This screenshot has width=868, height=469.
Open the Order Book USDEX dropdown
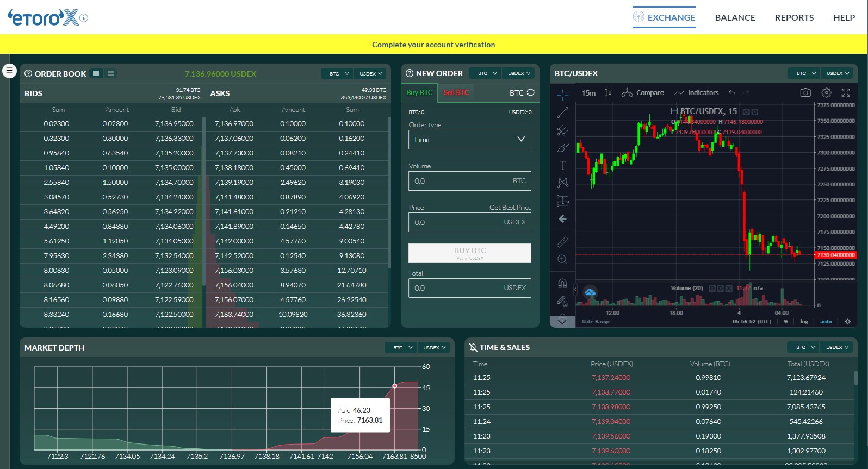[370, 73]
